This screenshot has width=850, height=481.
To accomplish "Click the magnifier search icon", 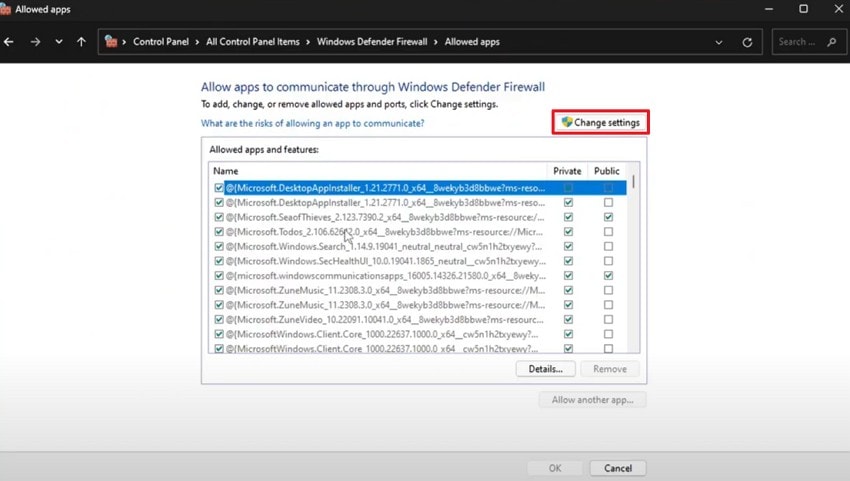I will [x=832, y=42].
